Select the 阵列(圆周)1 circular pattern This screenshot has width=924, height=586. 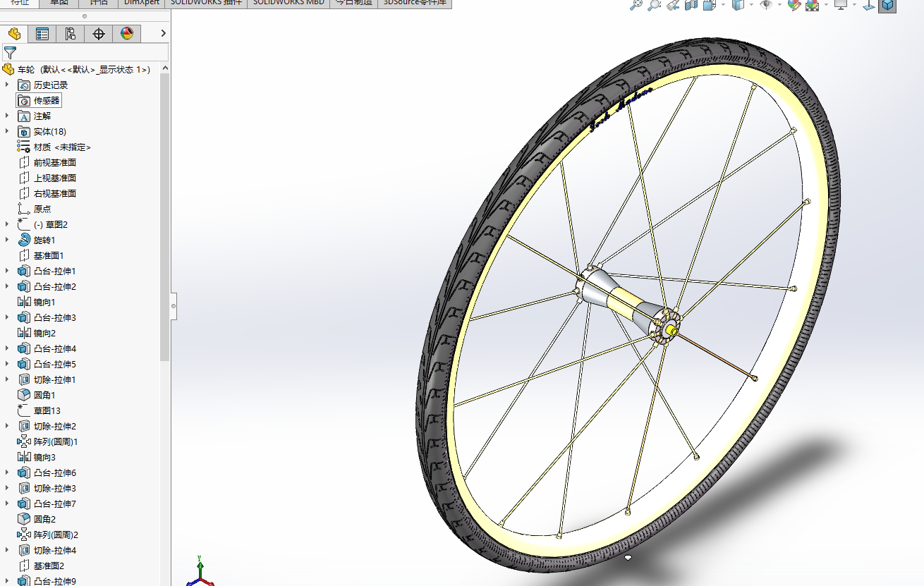click(x=48, y=442)
